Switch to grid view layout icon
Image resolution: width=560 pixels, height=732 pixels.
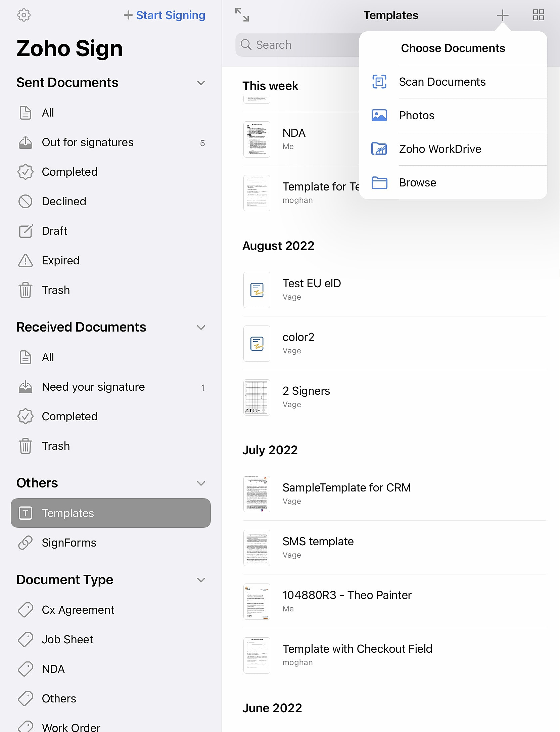(x=538, y=15)
